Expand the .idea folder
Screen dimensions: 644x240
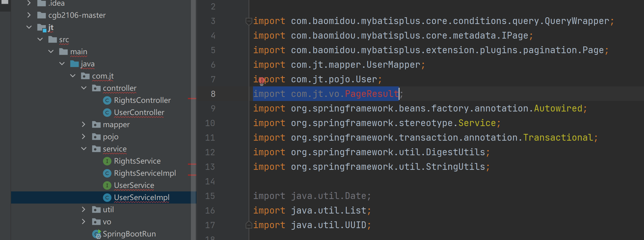(29, 3)
